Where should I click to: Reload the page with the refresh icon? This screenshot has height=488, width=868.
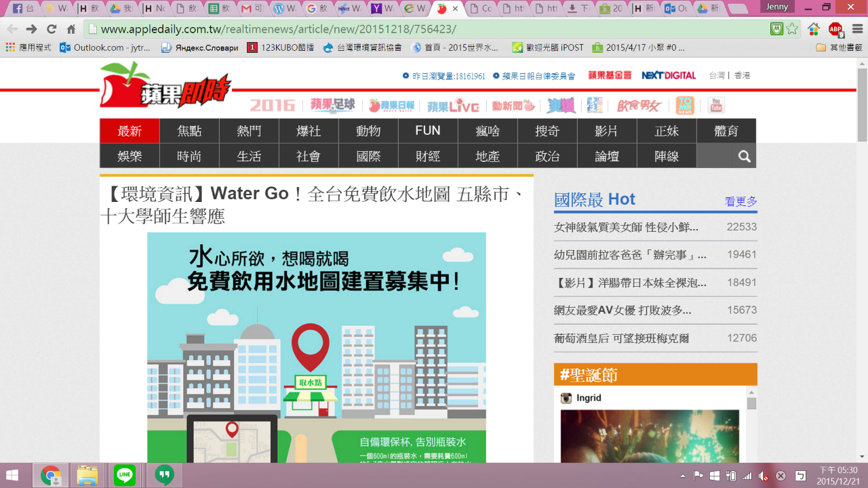[52, 29]
